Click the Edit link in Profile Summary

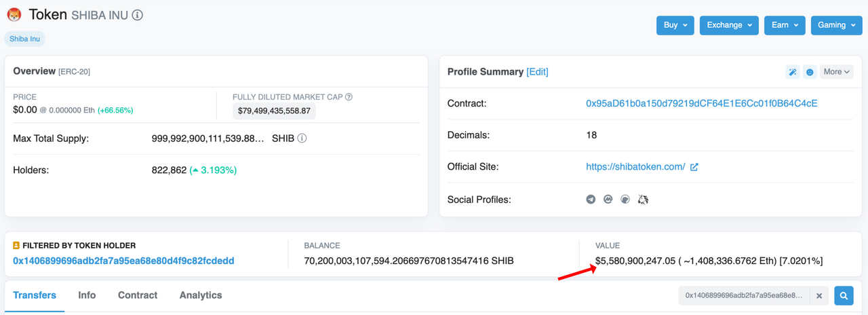537,72
